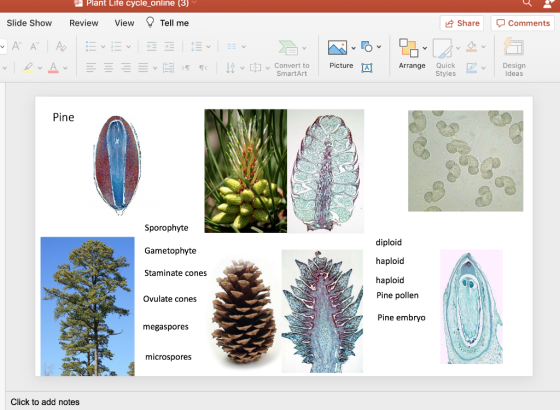
Task: Open the Shape Outline dropdown arrow
Action: tap(483, 68)
